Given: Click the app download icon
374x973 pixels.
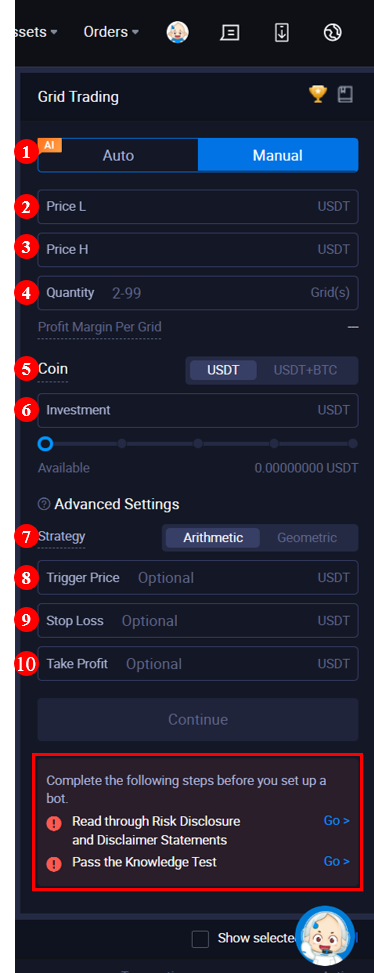Looking at the screenshot, I should tap(282, 32).
